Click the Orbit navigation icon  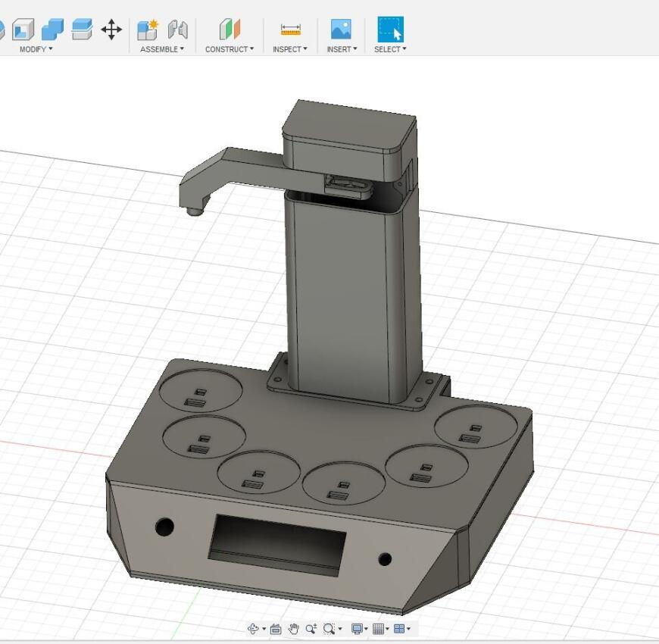(x=253, y=629)
